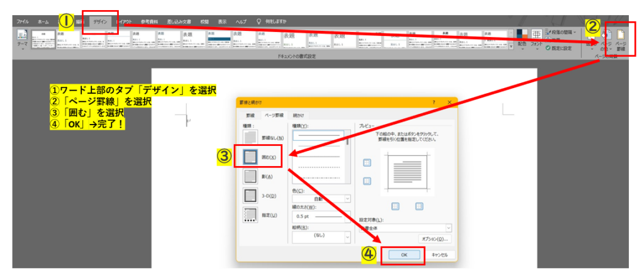
Task: Choose the 影 (Shadow) border setting
Action: click(x=251, y=176)
